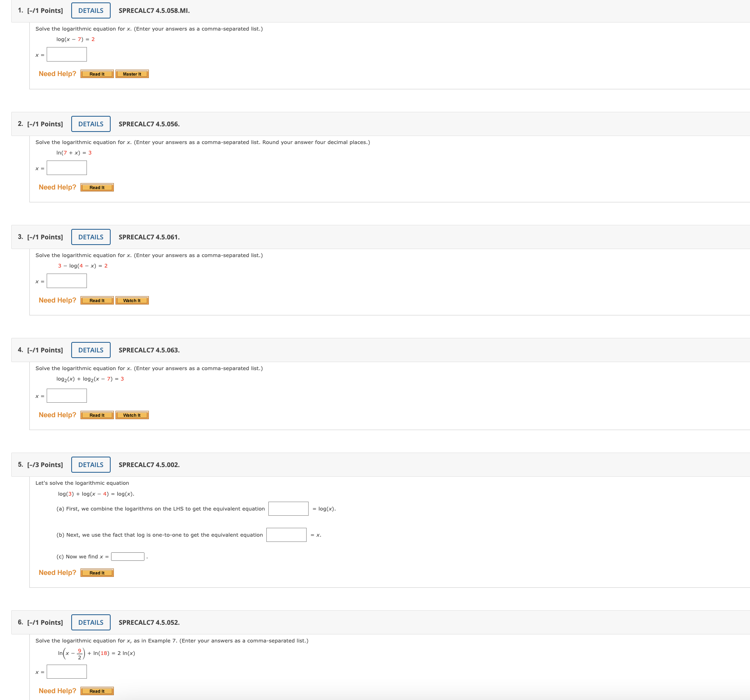Image resolution: width=750 pixels, height=700 pixels.
Task: Click the answer box for log(x − 7) = 2
Action: click(x=67, y=54)
